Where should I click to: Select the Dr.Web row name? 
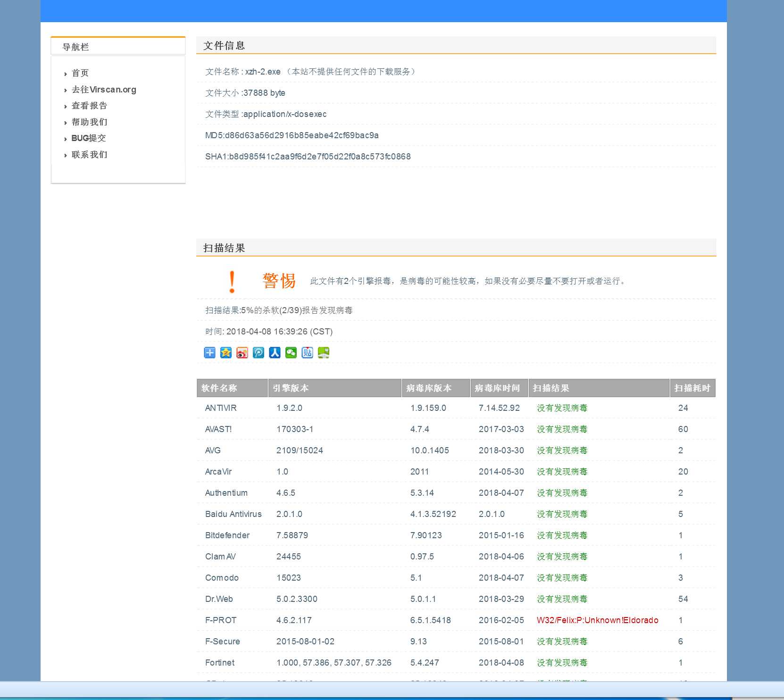pyautogui.click(x=219, y=599)
